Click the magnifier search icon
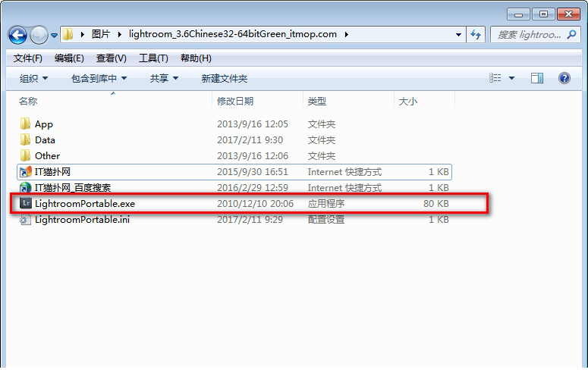 tap(571, 34)
